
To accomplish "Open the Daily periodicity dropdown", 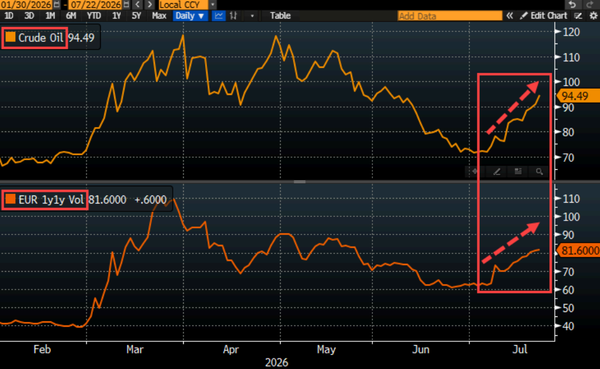I will coord(190,16).
